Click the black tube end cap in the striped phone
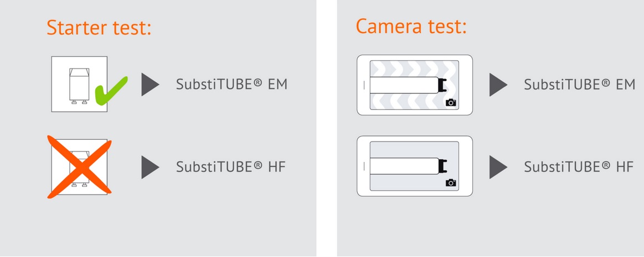The height and width of the screenshot is (257, 644). pyautogui.click(x=443, y=85)
